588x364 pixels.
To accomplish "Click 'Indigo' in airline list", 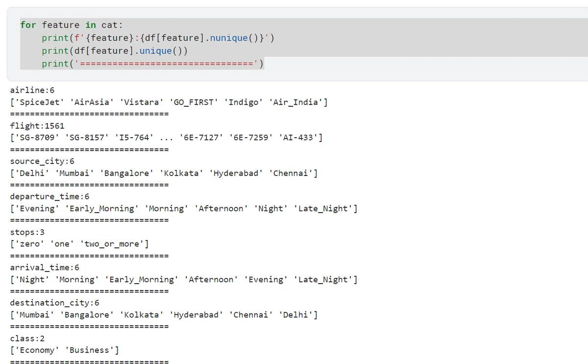I will 244,102.
